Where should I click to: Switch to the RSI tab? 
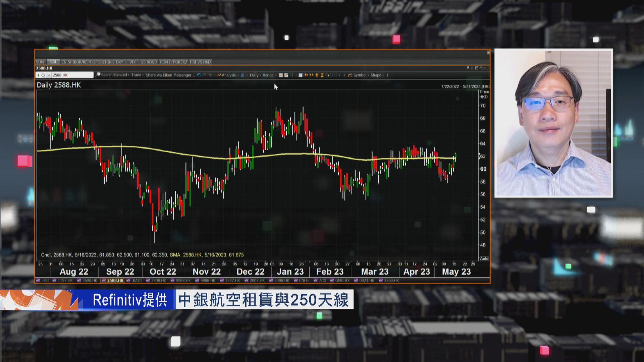point(54,62)
